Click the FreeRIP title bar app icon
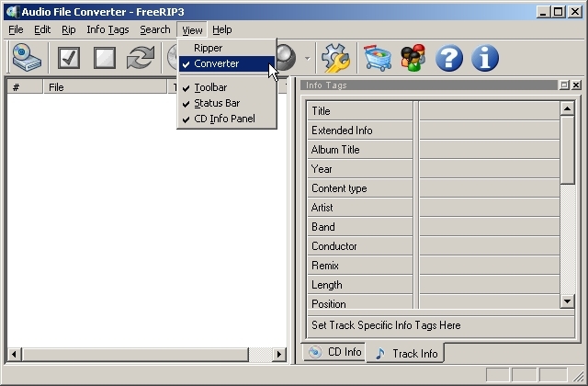 click(x=12, y=12)
